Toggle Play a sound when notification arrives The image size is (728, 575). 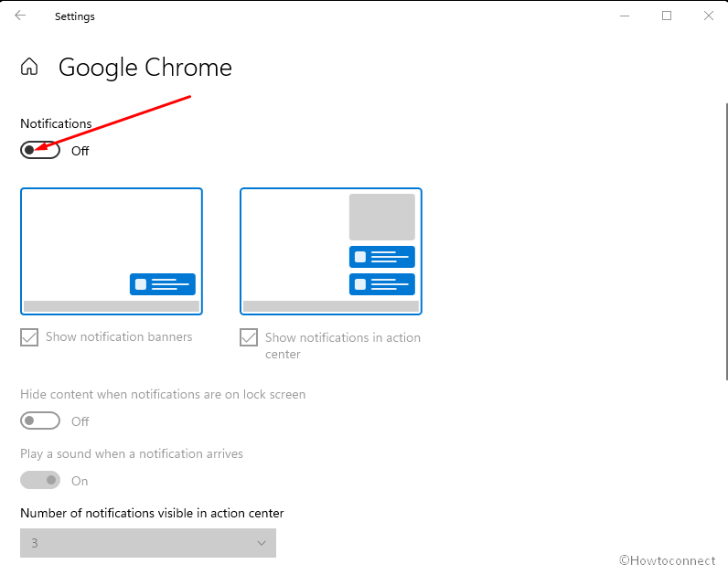click(x=40, y=480)
